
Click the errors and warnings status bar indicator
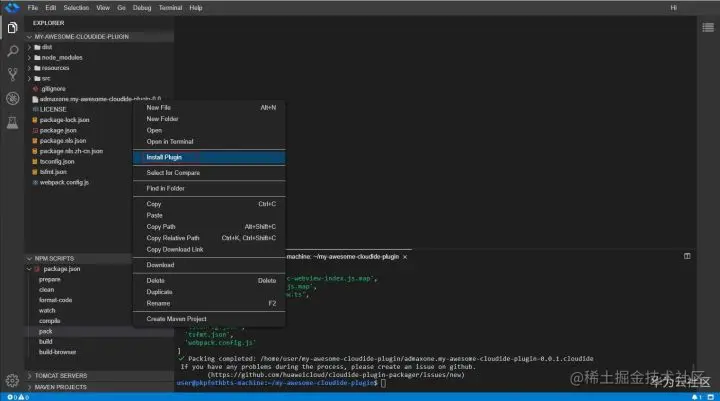17,397
